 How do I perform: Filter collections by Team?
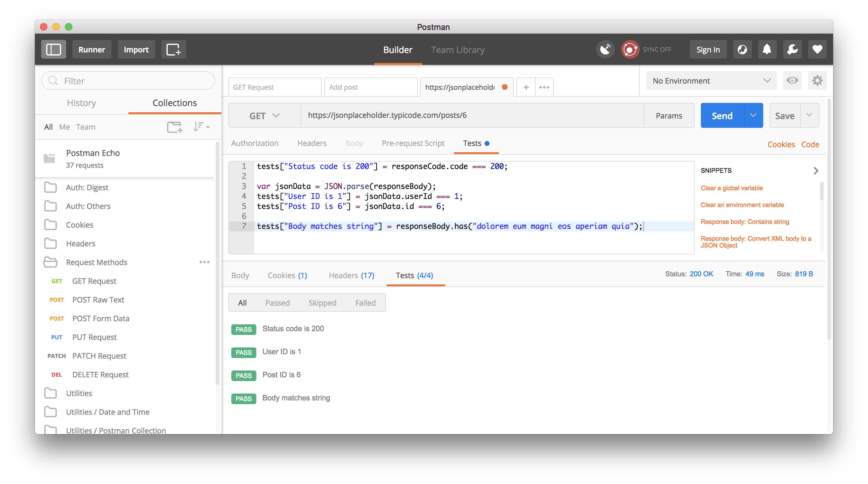[86, 127]
